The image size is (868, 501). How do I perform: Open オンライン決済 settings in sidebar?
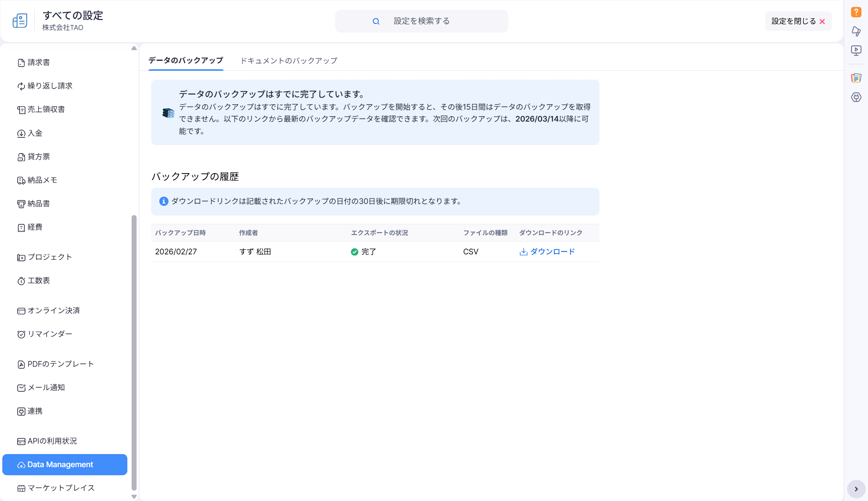(53, 311)
